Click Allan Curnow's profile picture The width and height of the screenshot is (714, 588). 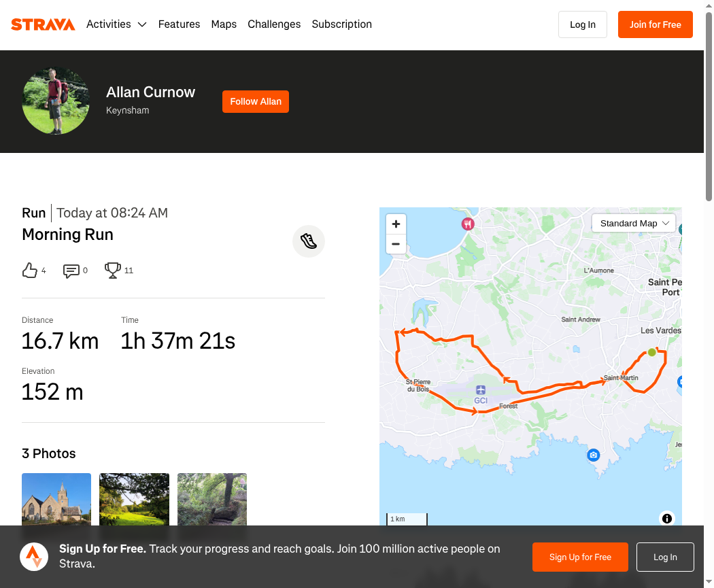click(x=56, y=101)
